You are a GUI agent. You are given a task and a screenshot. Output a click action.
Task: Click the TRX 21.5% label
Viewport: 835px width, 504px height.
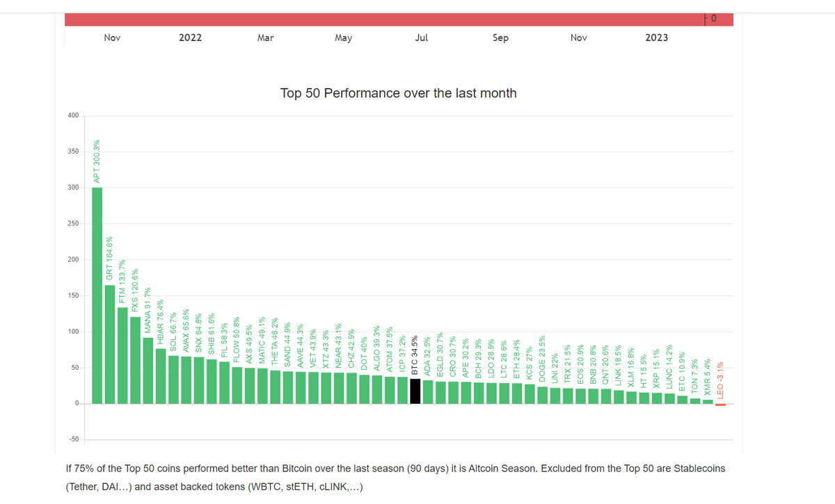[567, 364]
